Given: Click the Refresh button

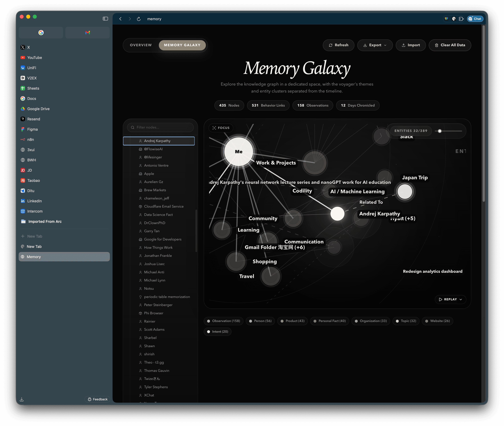Looking at the screenshot, I should coord(338,45).
